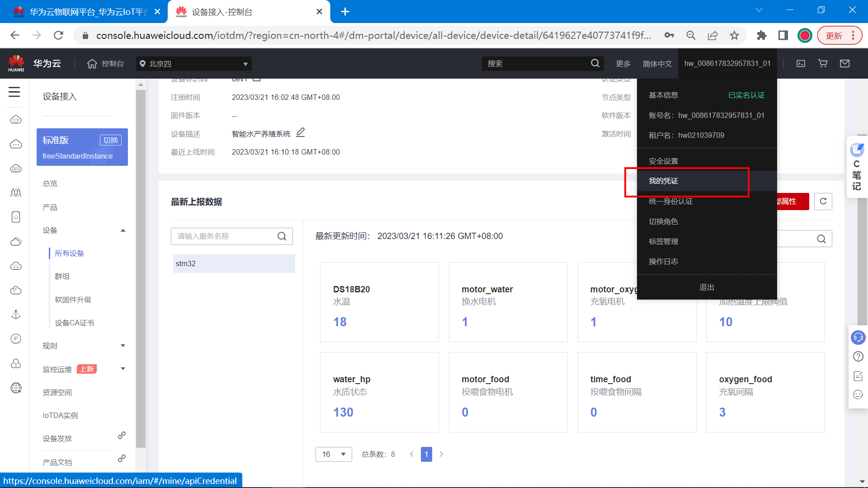
Task: Select 我的凭证 in account menu
Action: pos(663,181)
